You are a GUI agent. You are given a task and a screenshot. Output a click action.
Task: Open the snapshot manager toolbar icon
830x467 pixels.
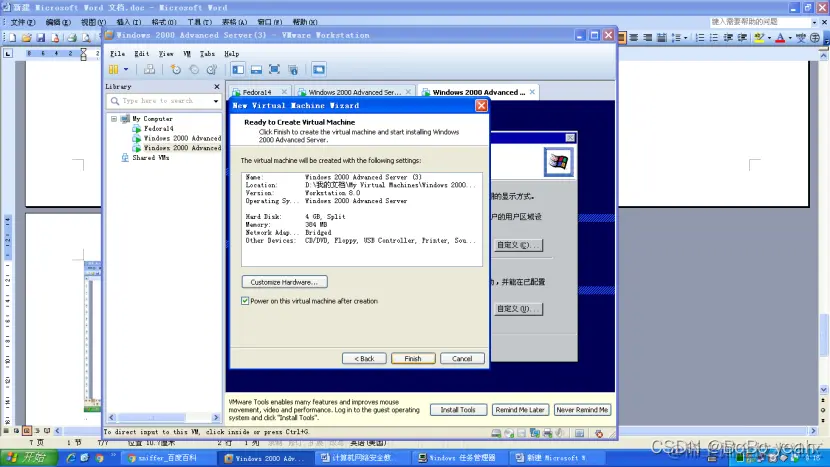pyautogui.click(x=212, y=69)
